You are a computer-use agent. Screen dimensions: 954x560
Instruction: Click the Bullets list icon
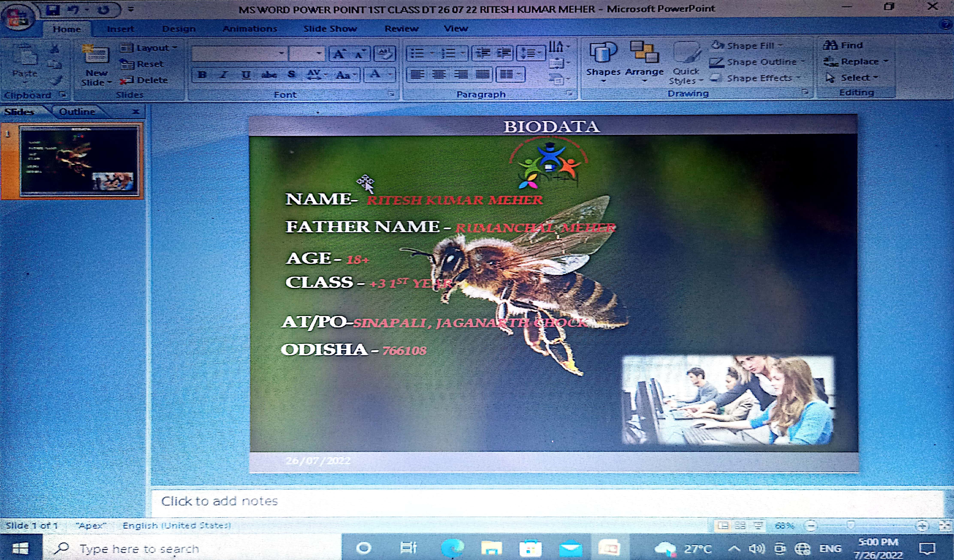click(417, 53)
